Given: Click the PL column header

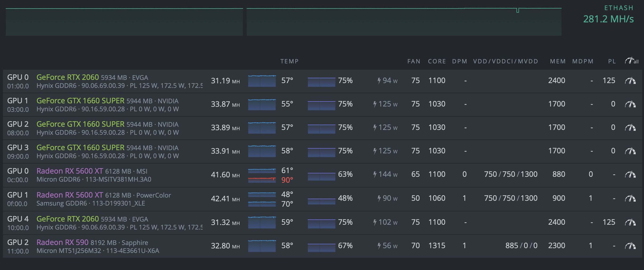Looking at the screenshot, I should 612,62.
